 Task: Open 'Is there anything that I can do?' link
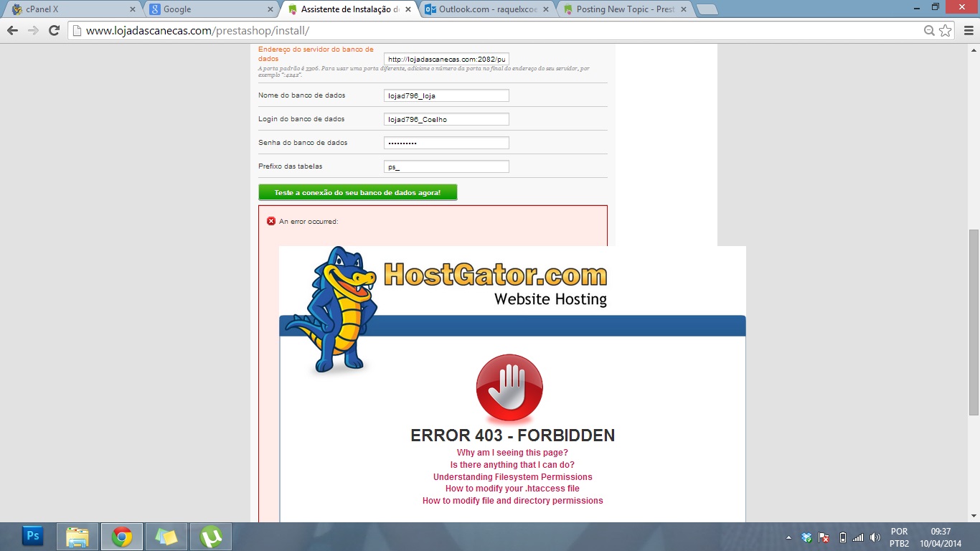pos(512,465)
